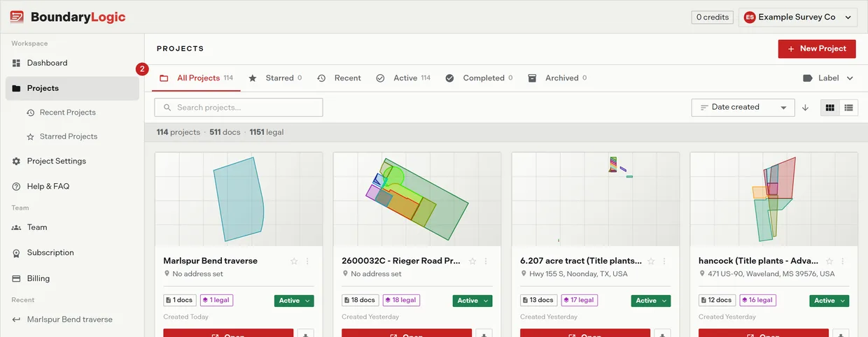Open more options for 6.207 acre tract

click(664, 261)
